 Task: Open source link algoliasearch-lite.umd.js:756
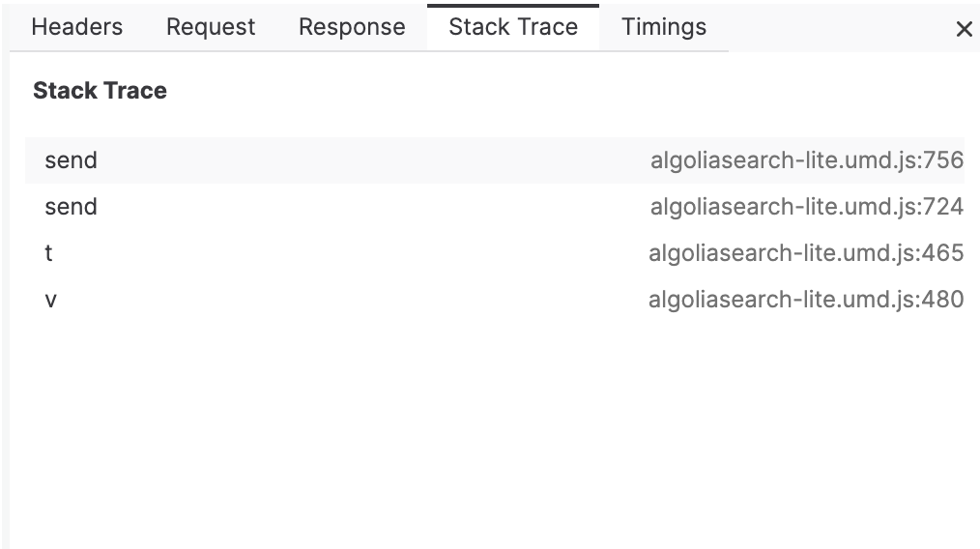click(807, 160)
